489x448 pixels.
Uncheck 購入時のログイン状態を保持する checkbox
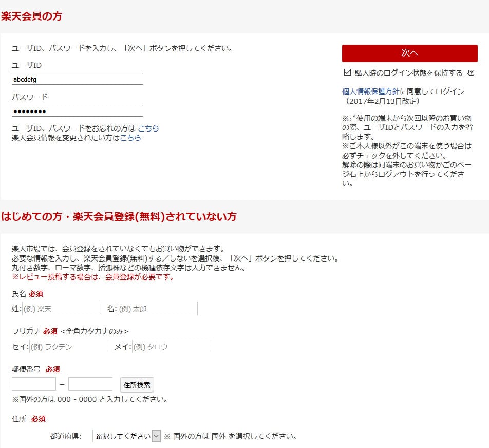tap(347, 72)
